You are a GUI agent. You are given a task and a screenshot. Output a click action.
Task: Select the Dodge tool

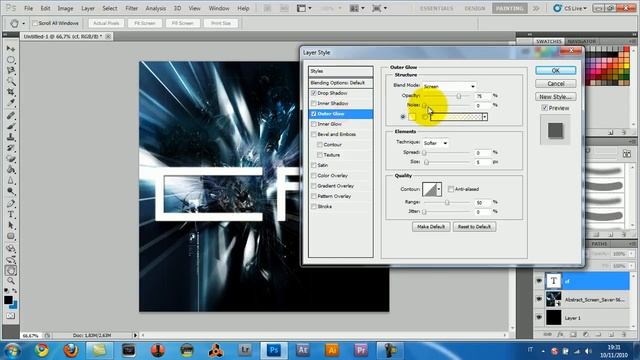(x=11, y=191)
